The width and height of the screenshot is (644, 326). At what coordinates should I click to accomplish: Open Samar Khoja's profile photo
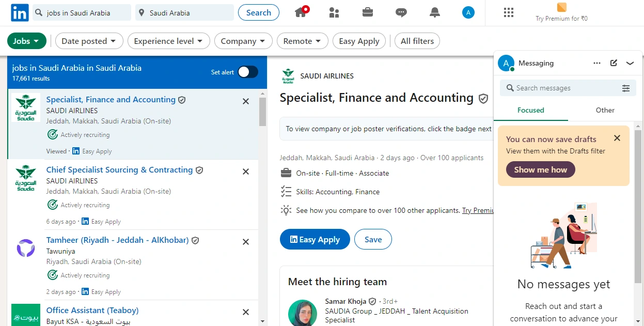pos(303,313)
